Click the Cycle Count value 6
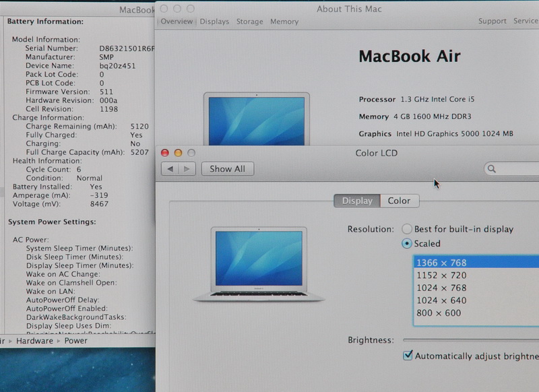The height and width of the screenshot is (392, 539). tap(79, 169)
